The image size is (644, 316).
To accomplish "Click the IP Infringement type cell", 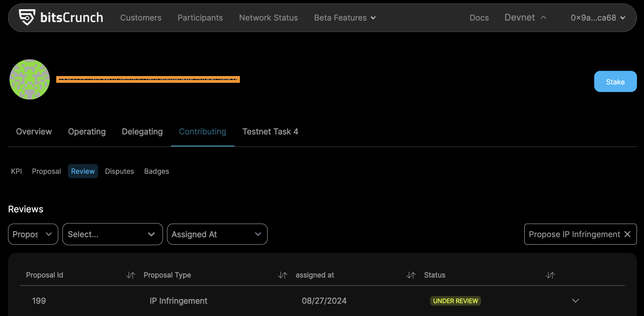I will click(178, 301).
